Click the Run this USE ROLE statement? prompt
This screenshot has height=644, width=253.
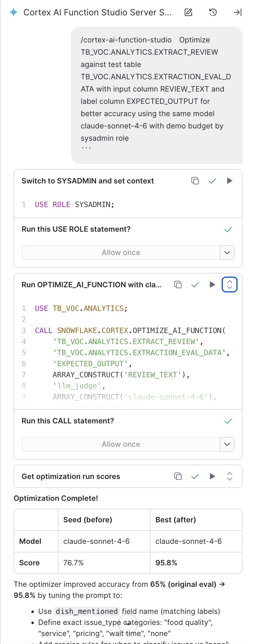click(x=76, y=229)
